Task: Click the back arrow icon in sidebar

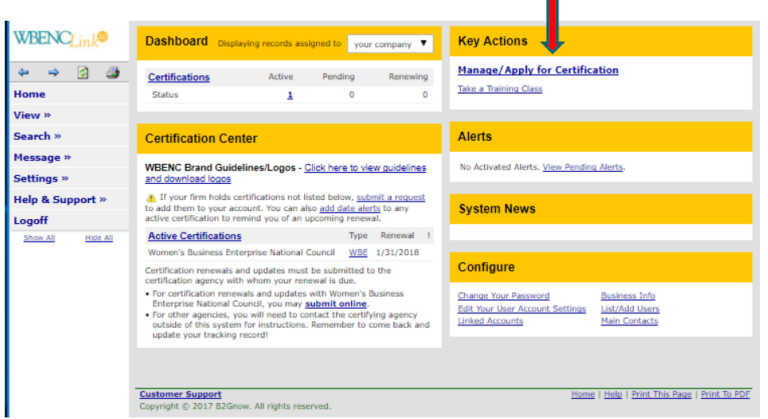Action: (x=24, y=73)
